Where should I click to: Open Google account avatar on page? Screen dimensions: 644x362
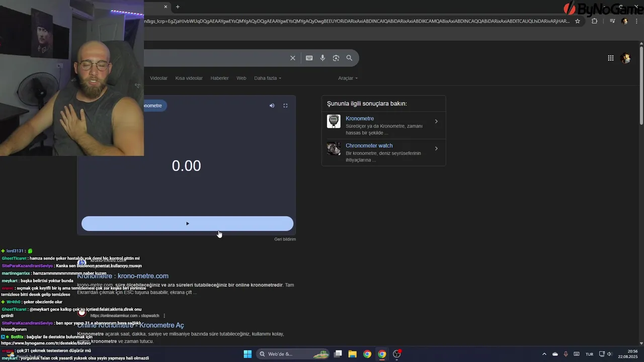[x=626, y=58]
